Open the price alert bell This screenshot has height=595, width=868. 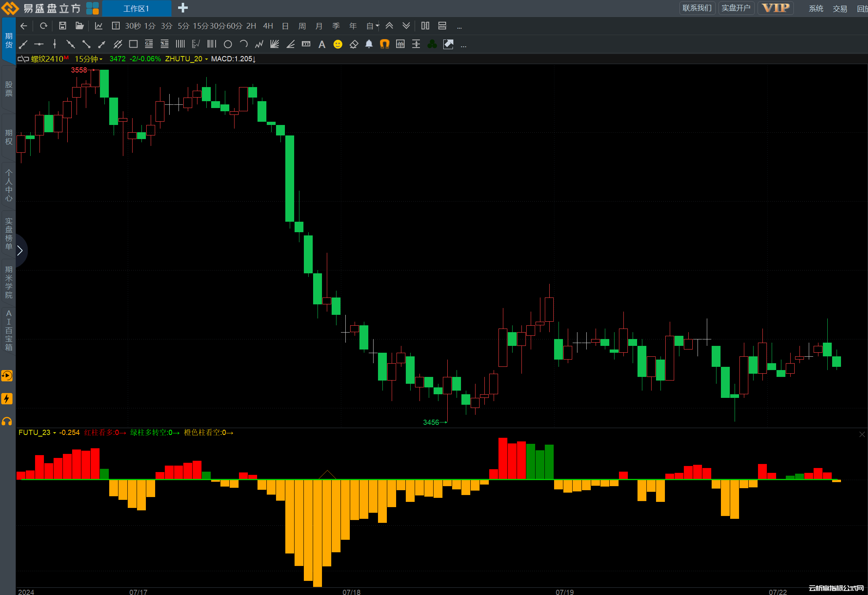[x=369, y=44]
